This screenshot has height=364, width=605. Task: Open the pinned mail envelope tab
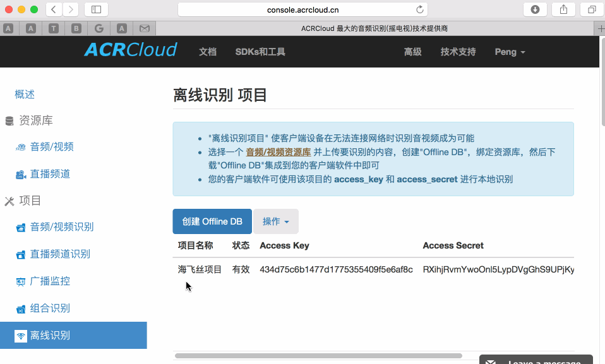point(145,28)
